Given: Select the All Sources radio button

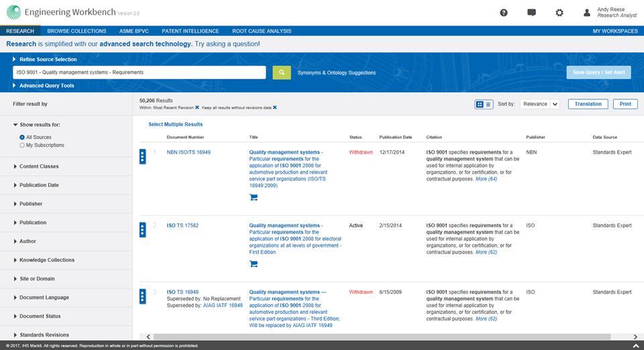Looking at the screenshot, I should click(x=22, y=137).
